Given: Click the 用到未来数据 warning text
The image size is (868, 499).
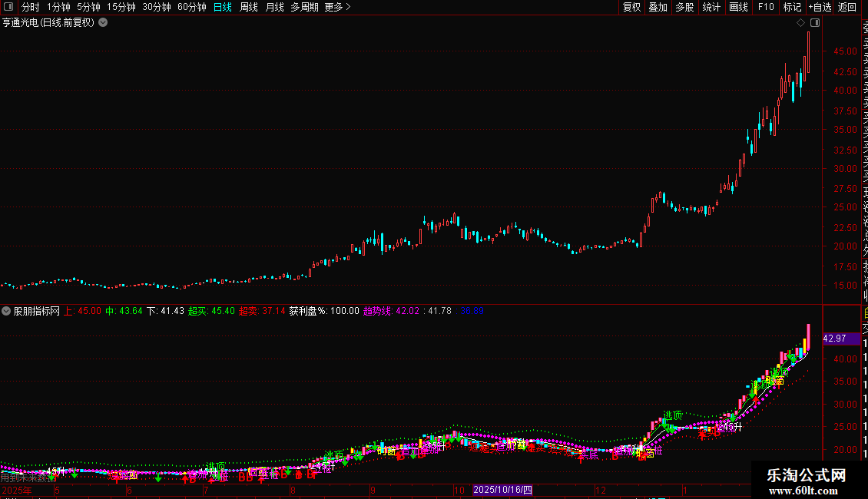Looking at the screenshot, I should [x=28, y=478].
